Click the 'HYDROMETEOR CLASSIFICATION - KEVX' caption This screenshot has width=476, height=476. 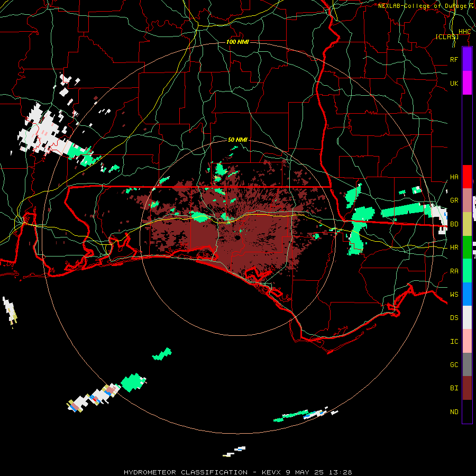click(x=202, y=472)
